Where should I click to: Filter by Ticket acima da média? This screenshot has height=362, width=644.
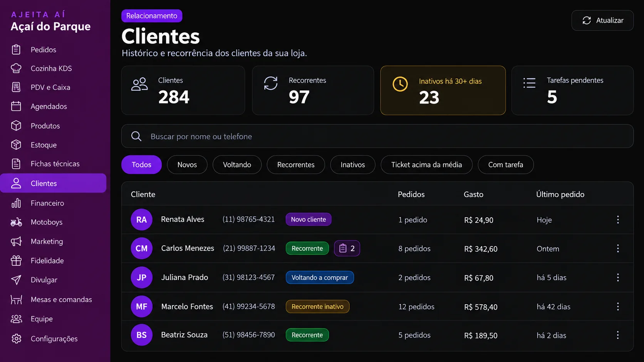click(x=426, y=165)
